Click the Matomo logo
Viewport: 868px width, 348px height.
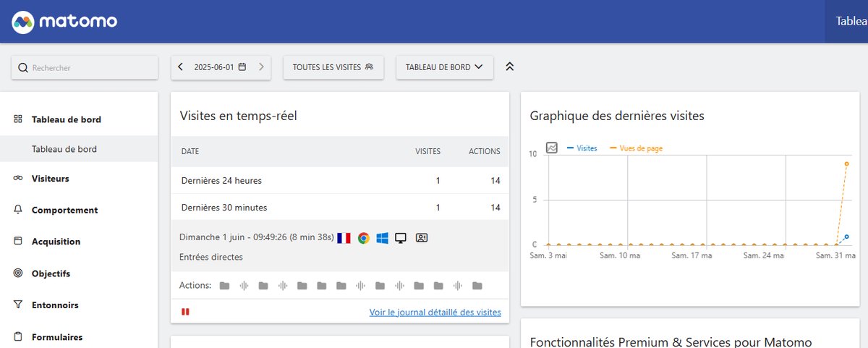(x=65, y=22)
